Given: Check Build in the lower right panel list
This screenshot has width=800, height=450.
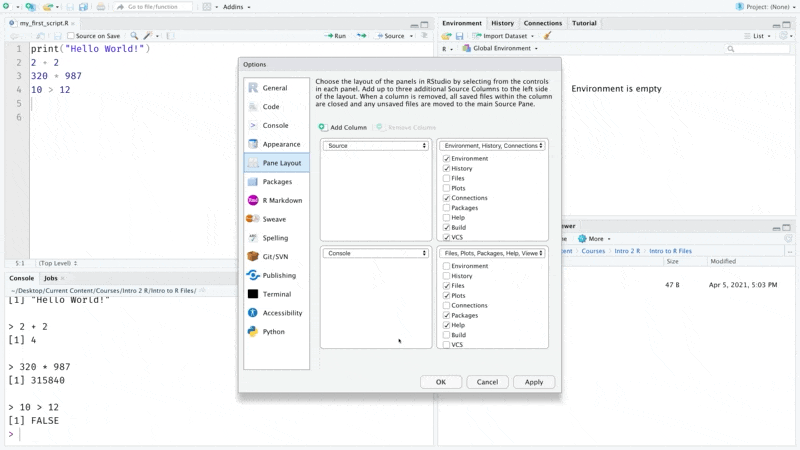Looking at the screenshot, I should pos(446,335).
